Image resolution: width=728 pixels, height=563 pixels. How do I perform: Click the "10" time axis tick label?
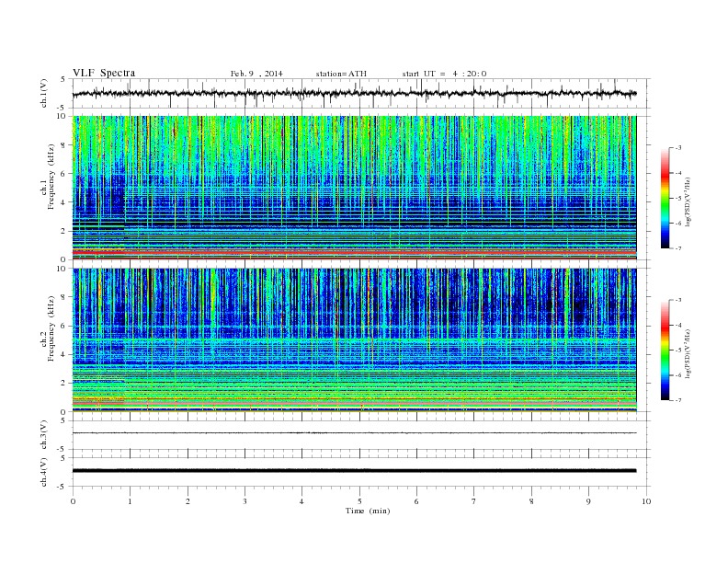pyautogui.click(x=646, y=501)
